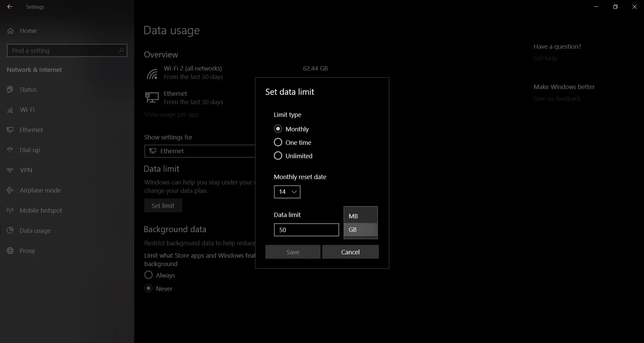Click the VPN icon in sidebar
Screen dimensions: 644x343
[x=10, y=170]
